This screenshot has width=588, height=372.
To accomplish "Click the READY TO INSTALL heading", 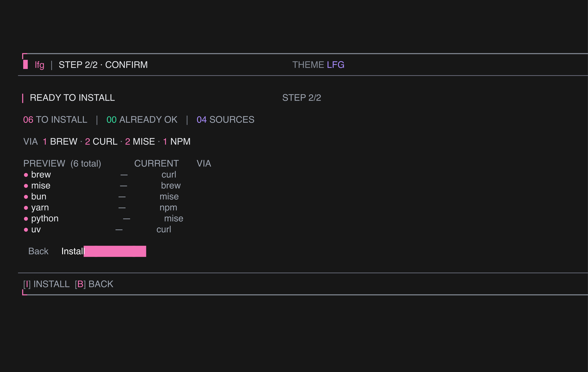I will click(72, 98).
